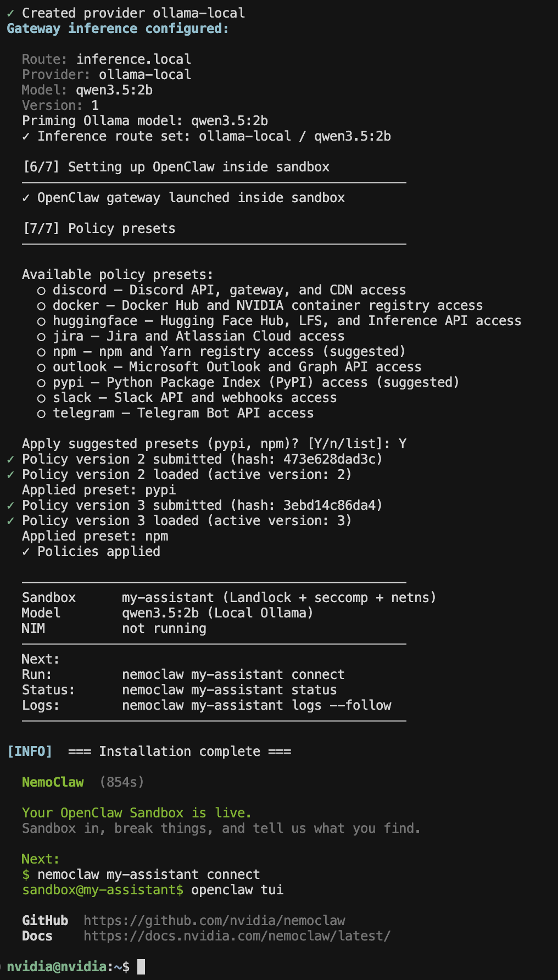Click the checkmark before Policies applied
The image size is (558, 980).
coord(26,552)
